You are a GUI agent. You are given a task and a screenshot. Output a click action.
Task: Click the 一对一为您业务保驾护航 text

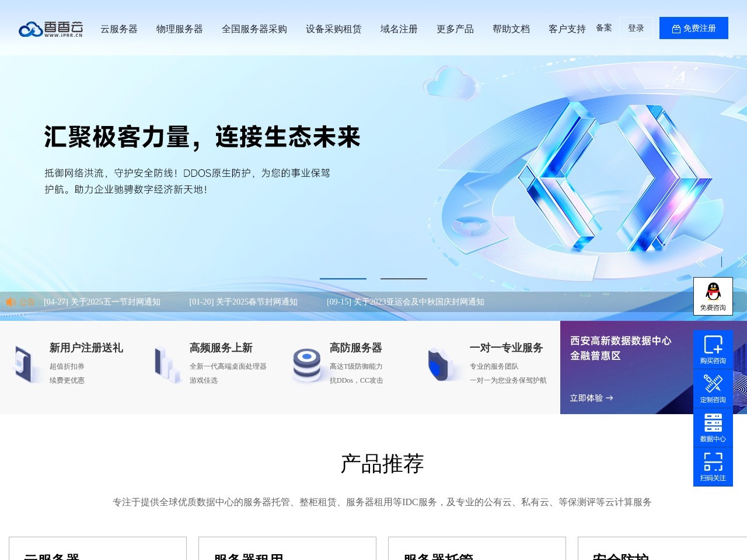coord(508,380)
